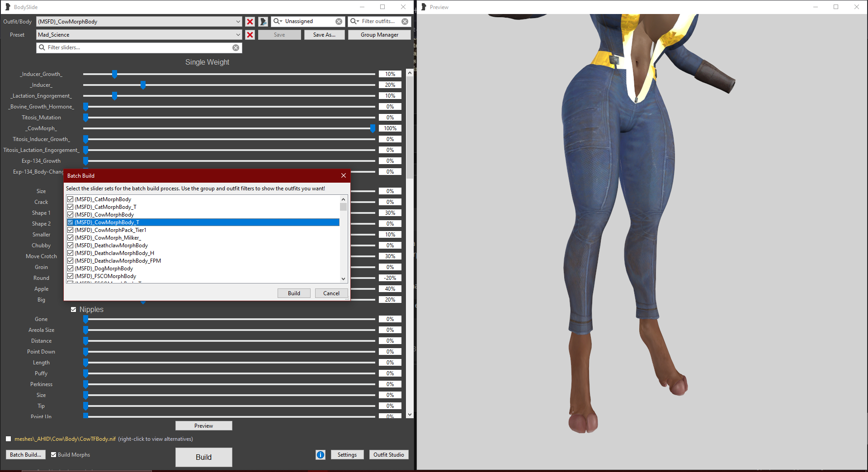
Task: Click the Apple 40% value box
Action: 390,289
